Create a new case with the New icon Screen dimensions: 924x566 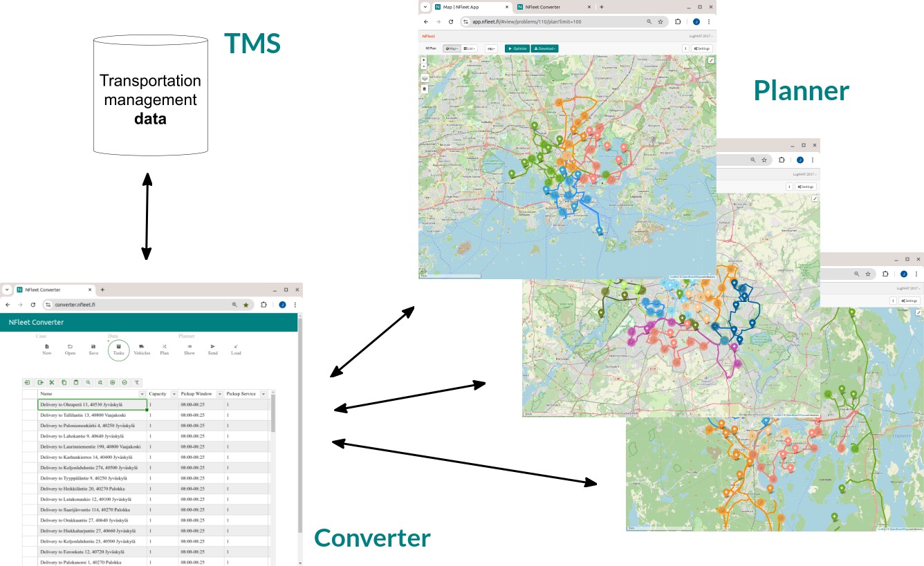(x=47, y=349)
